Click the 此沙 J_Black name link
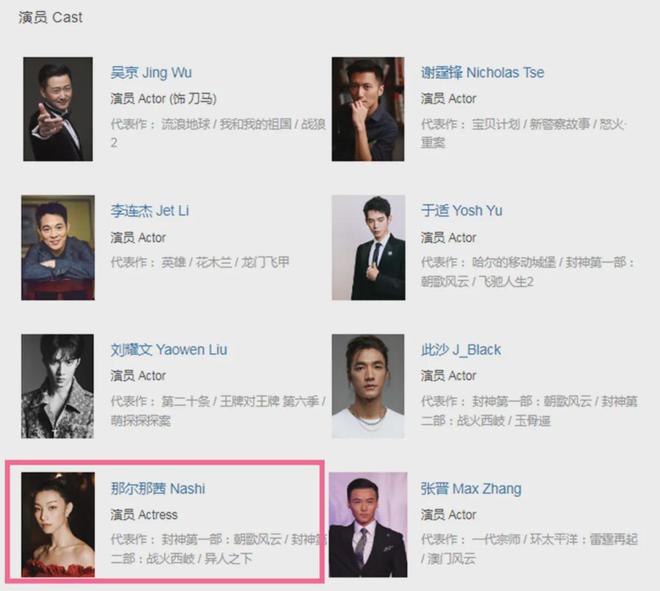660x591 pixels. coord(461,350)
